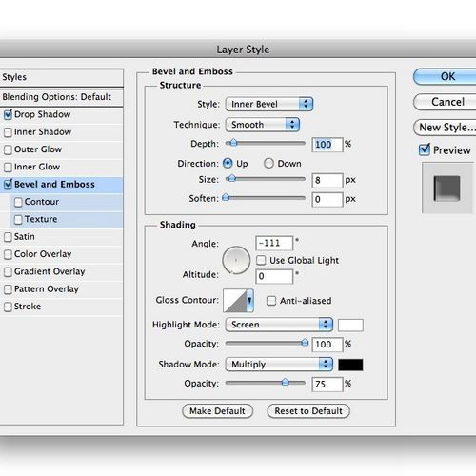Enable the Anti-aliased checkbox

pyautogui.click(x=271, y=301)
